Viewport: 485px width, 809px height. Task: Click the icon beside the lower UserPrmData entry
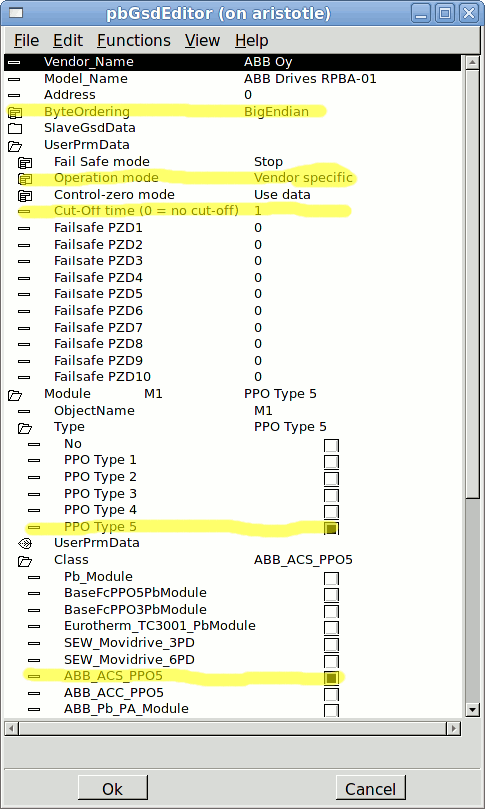tap(25, 543)
